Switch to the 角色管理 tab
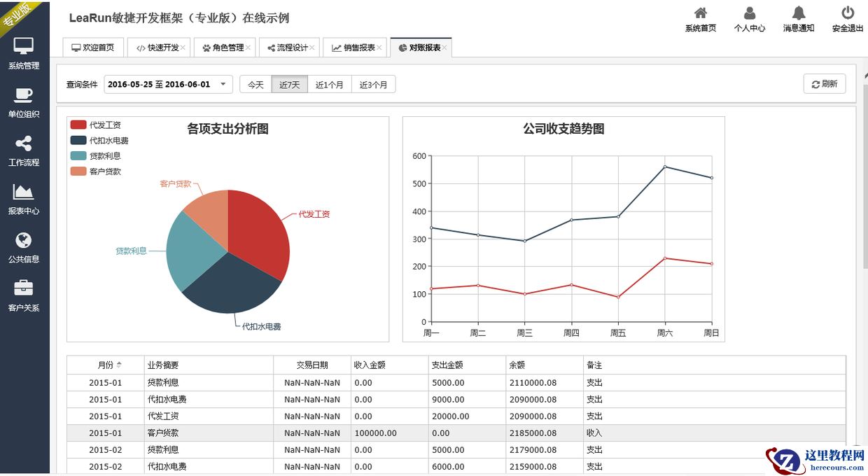This screenshot has height=476, width=868. 223,48
